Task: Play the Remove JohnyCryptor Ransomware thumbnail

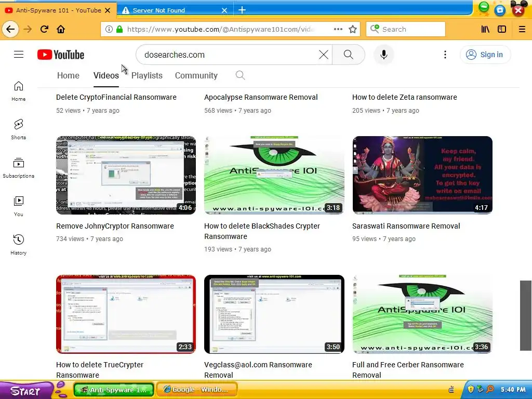Action: point(126,175)
